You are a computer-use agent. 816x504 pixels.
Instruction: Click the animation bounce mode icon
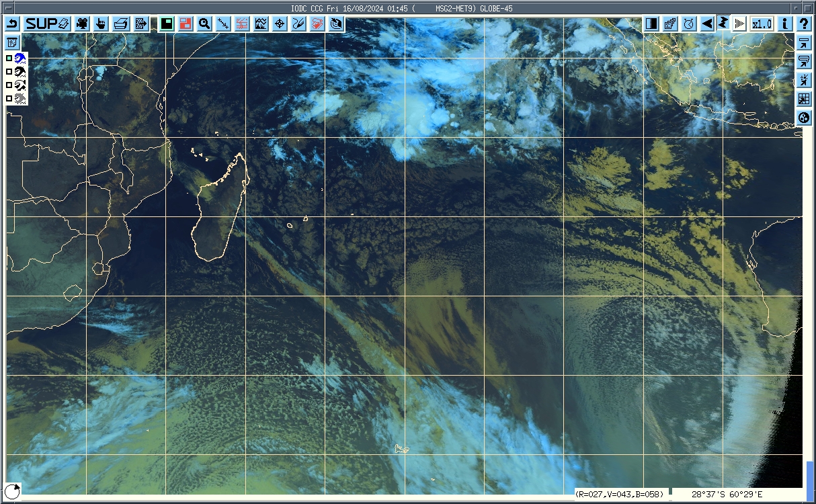point(723,24)
